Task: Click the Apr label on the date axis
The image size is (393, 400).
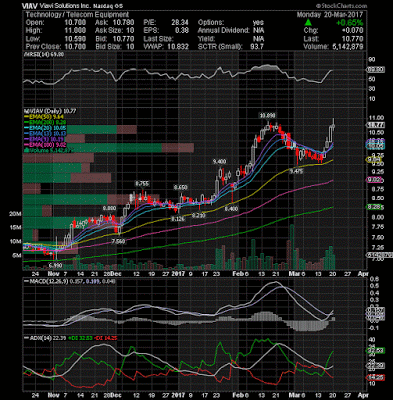Action: point(363,274)
